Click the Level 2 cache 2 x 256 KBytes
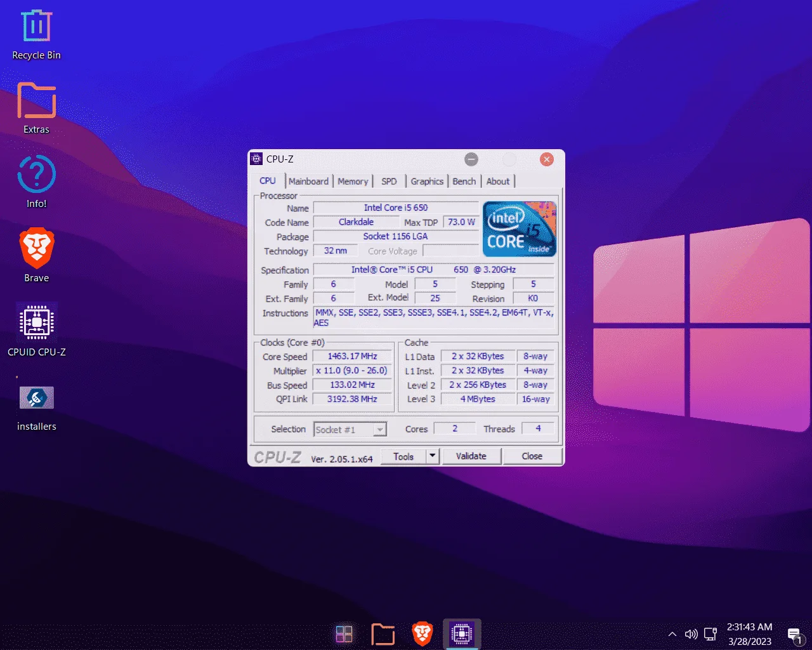 (x=478, y=385)
